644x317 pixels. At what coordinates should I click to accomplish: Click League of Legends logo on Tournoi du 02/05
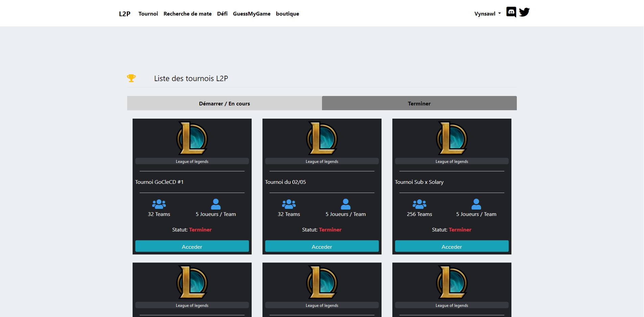pos(322,139)
